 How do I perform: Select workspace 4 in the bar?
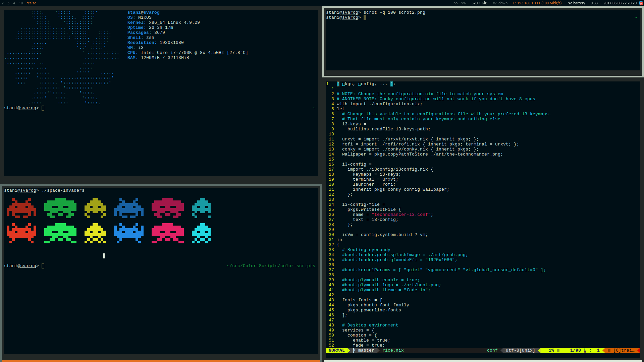coord(14,3)
